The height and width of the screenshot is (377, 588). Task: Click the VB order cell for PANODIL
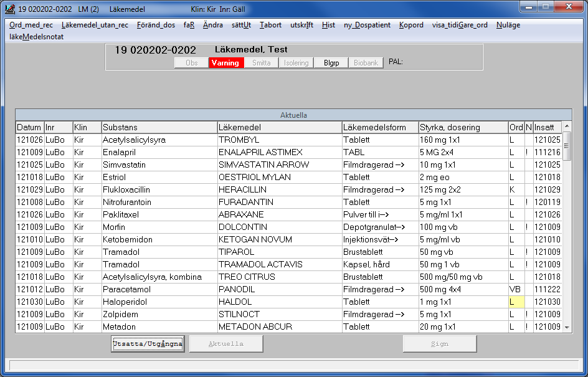coord(517,289)
